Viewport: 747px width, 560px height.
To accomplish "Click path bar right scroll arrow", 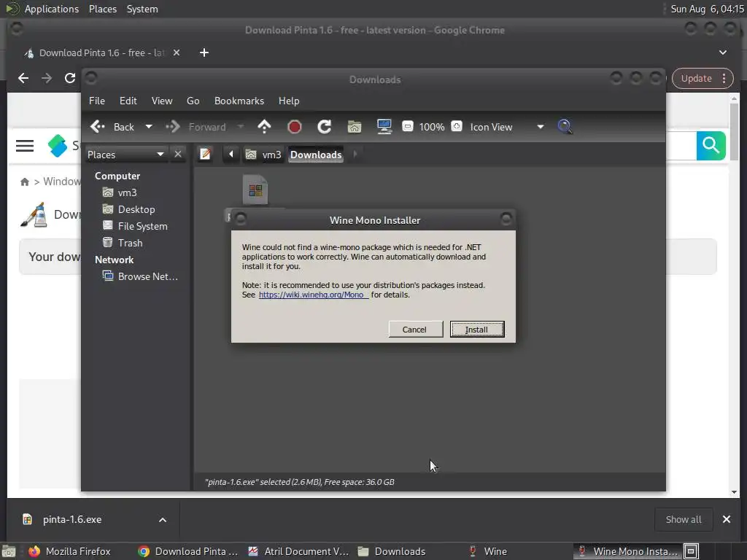I will point(355,155).
